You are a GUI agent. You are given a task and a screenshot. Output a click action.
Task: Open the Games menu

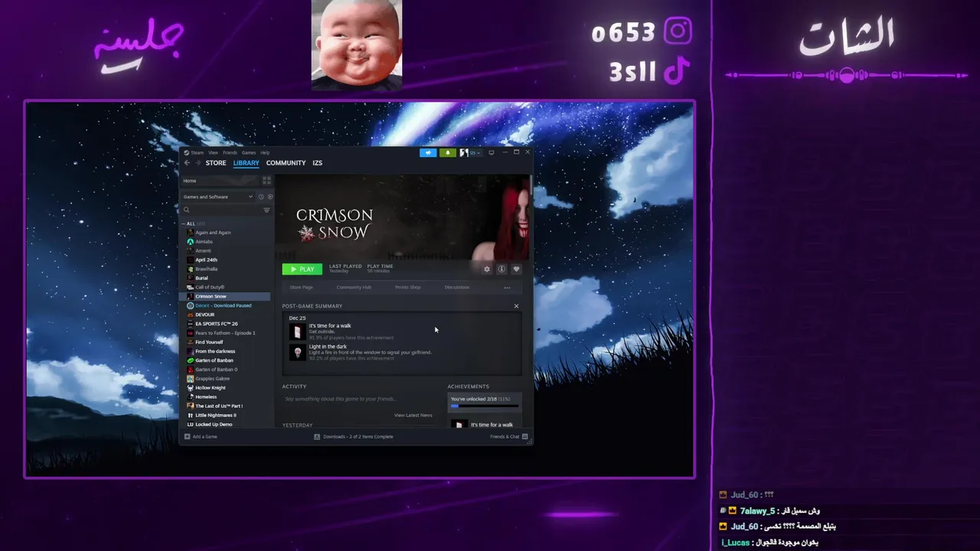(249, 152)
